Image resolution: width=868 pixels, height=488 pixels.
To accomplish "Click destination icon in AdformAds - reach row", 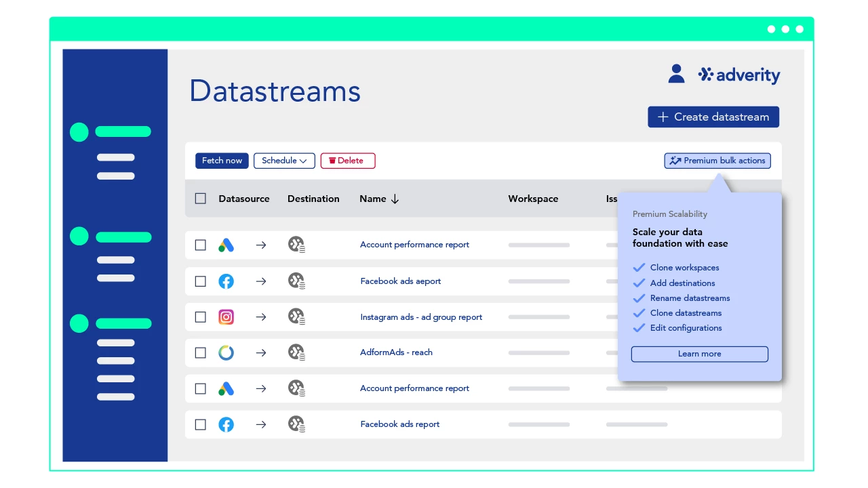I will click(296, 352).
